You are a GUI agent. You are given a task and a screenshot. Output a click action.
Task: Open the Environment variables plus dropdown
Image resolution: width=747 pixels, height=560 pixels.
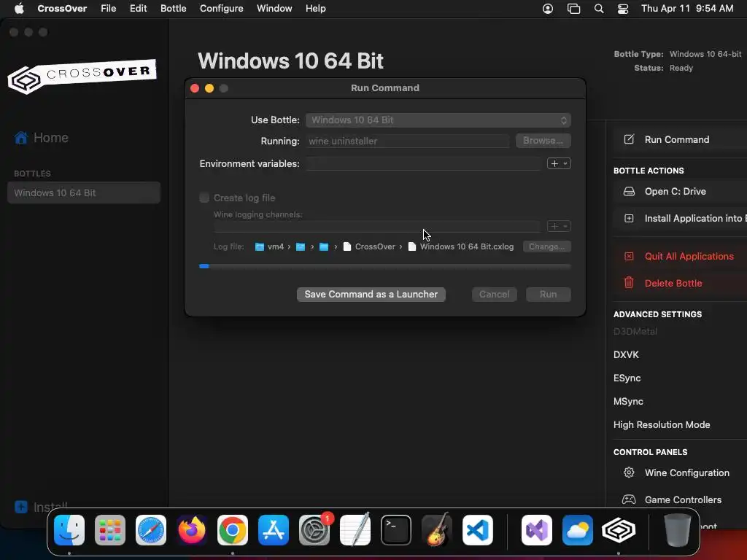tap(559, 163)
